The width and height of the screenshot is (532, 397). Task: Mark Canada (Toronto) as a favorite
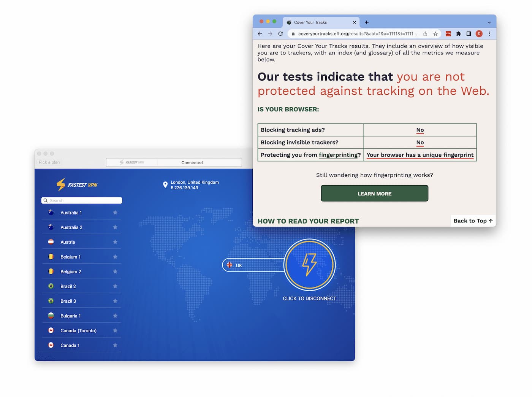[x=115, y=330]
